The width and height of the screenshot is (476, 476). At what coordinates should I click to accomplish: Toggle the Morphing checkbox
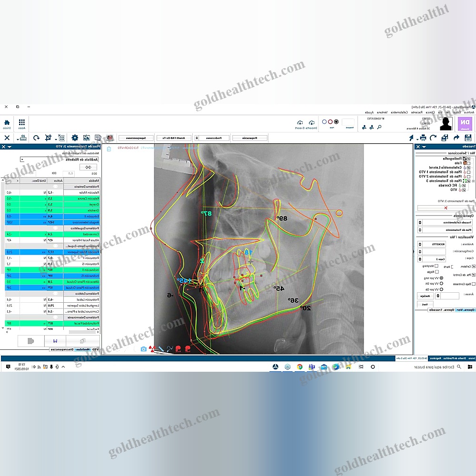[x=436, y=266]
